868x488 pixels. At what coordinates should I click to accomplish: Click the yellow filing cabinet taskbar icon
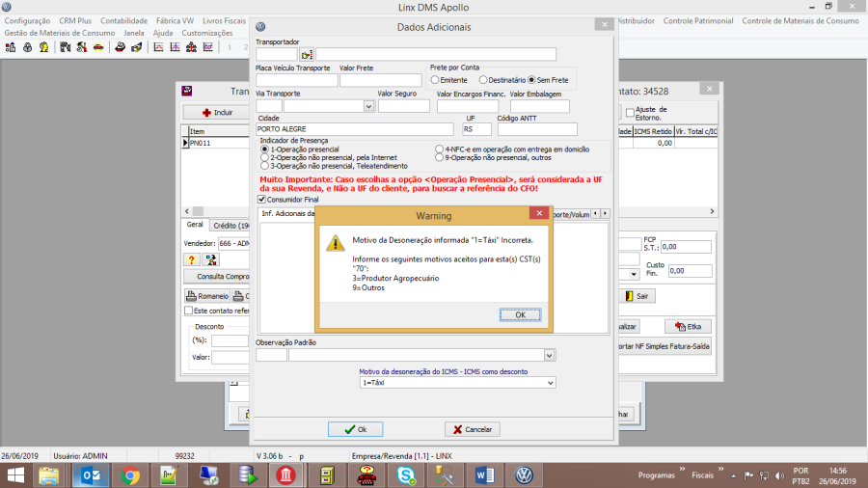tap(327, 475)
